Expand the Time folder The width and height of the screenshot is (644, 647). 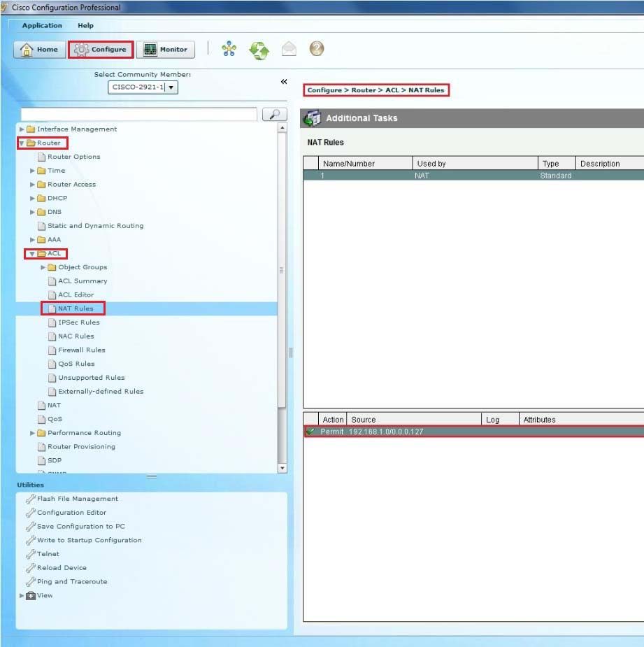pos(32,171)
